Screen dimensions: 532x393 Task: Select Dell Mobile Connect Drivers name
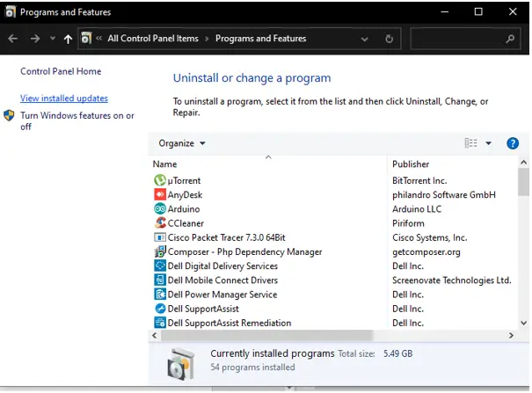pyautogui.click(x=222, y=280)
